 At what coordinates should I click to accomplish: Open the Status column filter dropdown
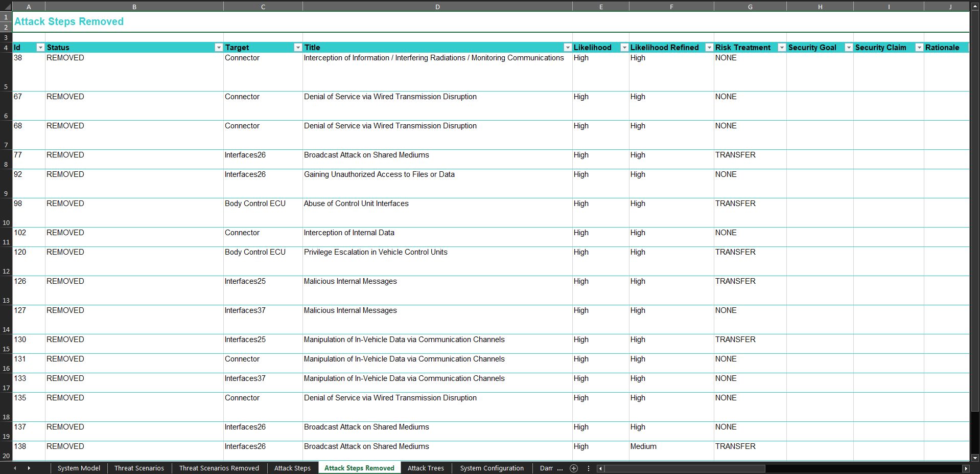tap(219, 48)
